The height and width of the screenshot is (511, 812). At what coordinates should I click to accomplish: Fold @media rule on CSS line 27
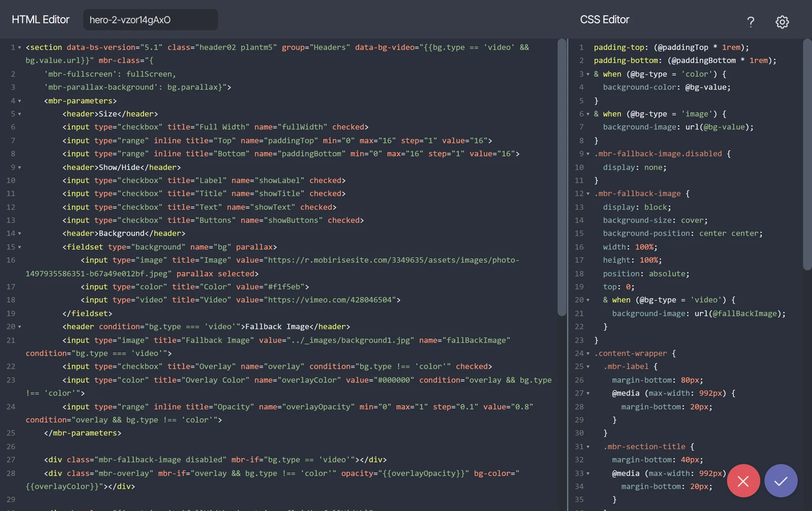[588, 393]
